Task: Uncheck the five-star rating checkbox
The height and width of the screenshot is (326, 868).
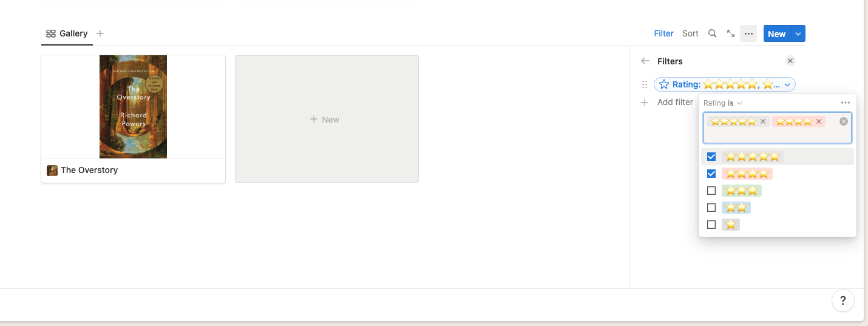Action: pos(711,157)
